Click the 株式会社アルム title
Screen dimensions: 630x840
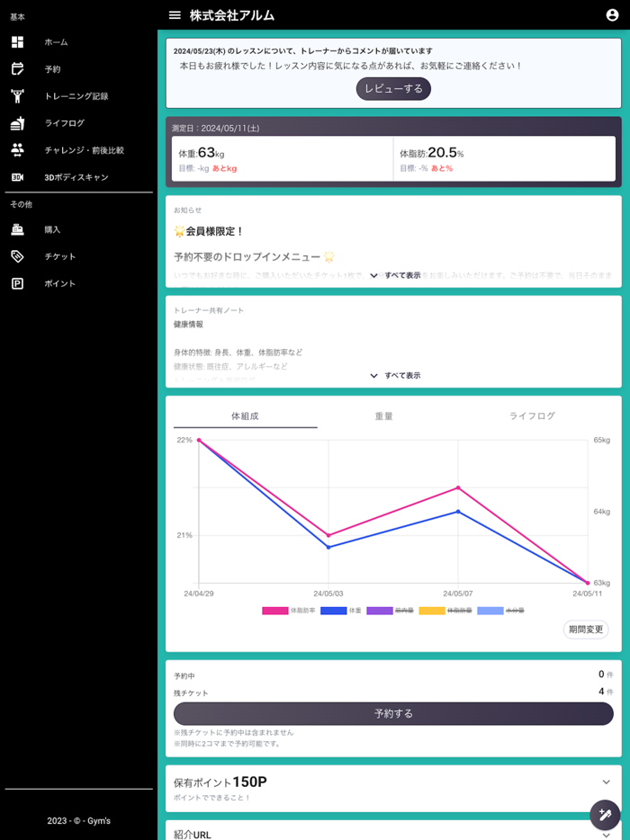pyautogui.click(x=231, y=15)
